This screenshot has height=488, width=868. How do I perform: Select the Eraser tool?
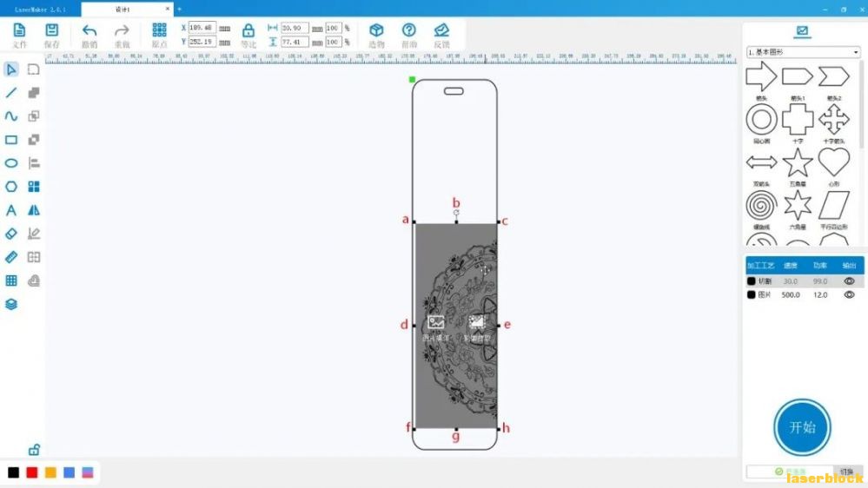tap(11, 234)
